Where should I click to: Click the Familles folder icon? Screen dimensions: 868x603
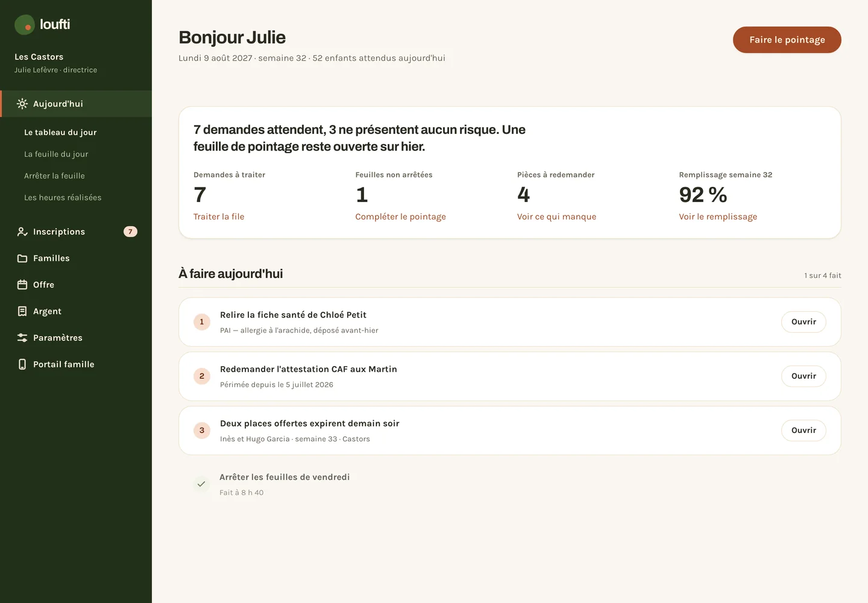[22, 258]
